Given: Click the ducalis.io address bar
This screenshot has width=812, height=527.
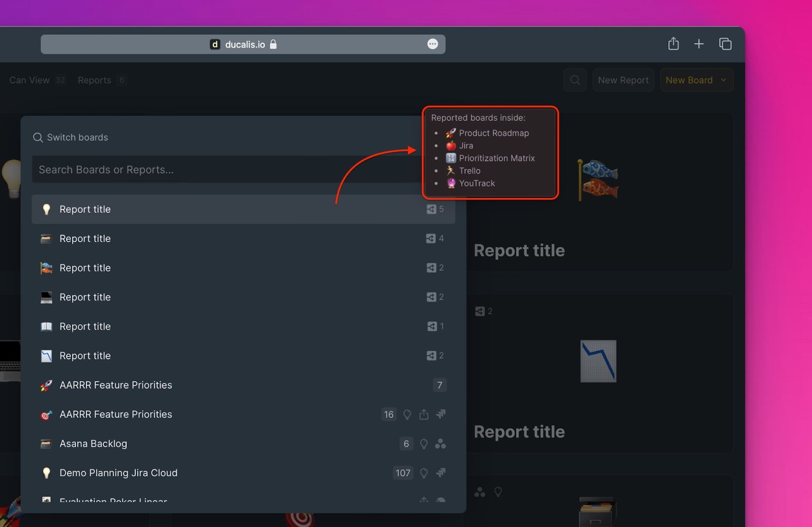Looking at the screenshot, I should pyautogui.click(x=243, y=45).
